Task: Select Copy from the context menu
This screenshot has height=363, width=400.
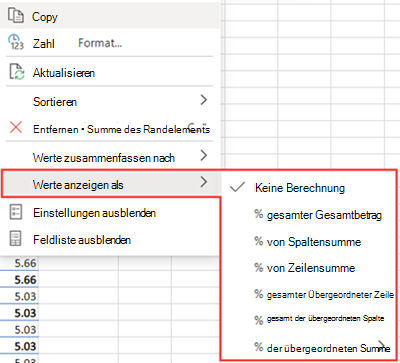Action: point(110,16)
